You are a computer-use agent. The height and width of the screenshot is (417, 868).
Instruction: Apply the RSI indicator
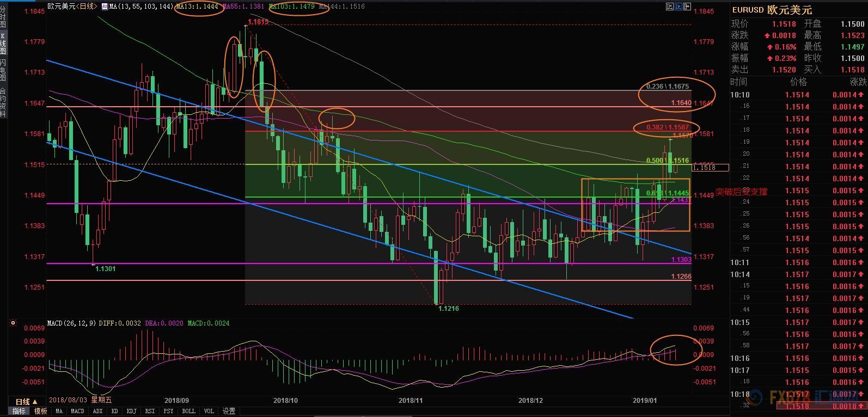(150, 412)
